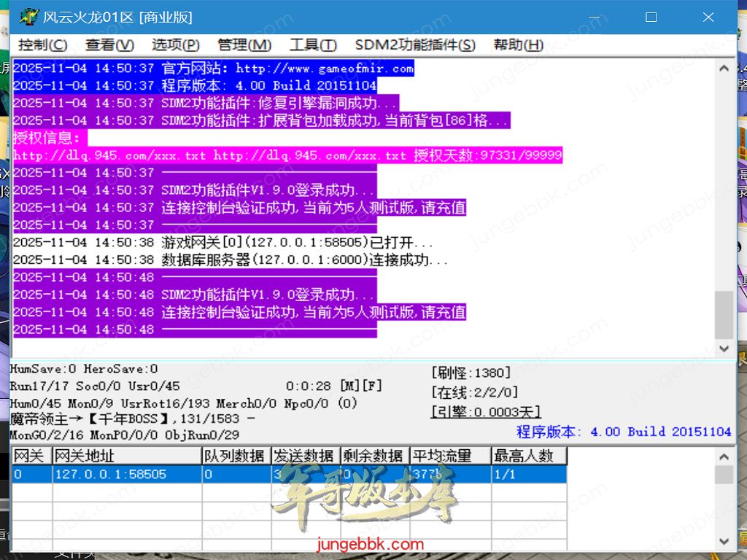747x560 pixels.
Task: Click the log panel scrollbar thumb
Action: [724, 315]
